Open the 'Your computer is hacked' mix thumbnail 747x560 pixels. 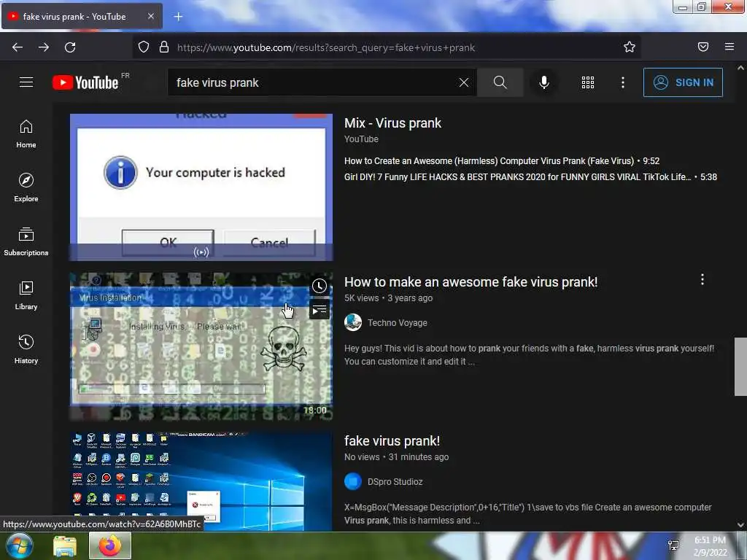click(x=201, y=187)
